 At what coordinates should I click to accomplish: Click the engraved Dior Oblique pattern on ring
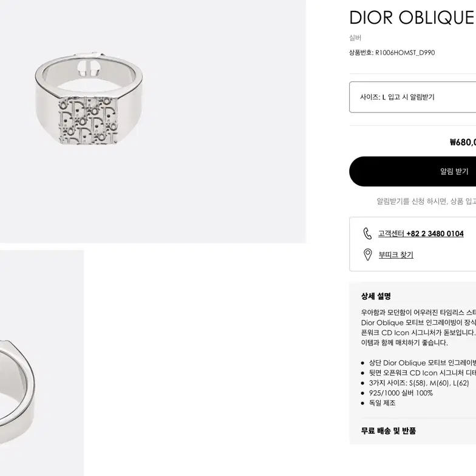pos(87,120)
